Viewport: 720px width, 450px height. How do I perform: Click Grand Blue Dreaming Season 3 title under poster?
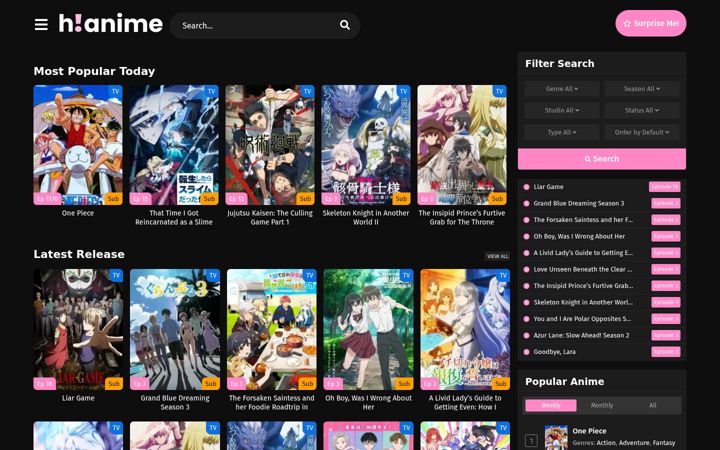[x=175, y=402]
